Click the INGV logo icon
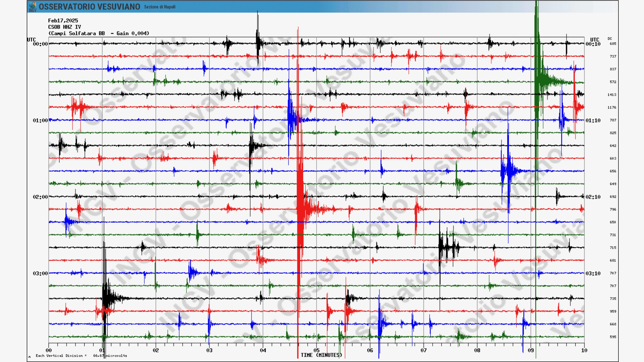The width and height of the screenshot is (644, 362). [x=32, y=7]
